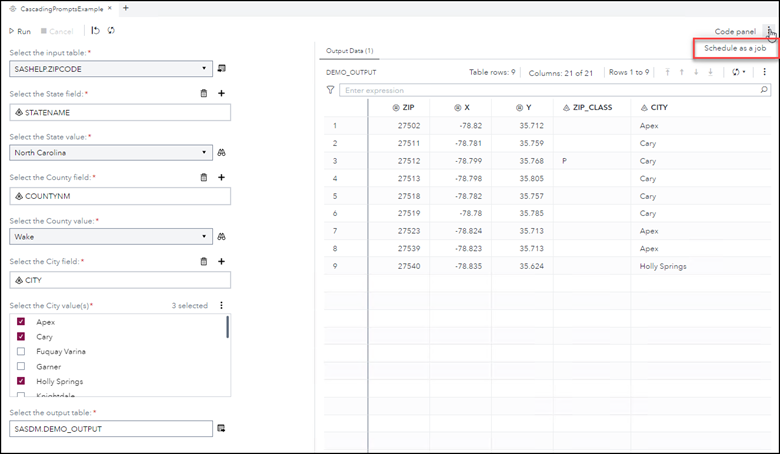Uncheck the Cary checkbox
This screenshot has height=454, width=780.
(21, 337)
